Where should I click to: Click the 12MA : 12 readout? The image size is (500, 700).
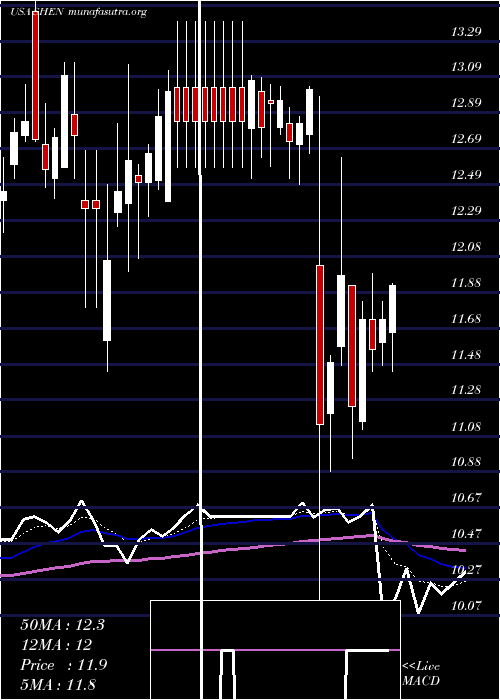coord(56,645)
